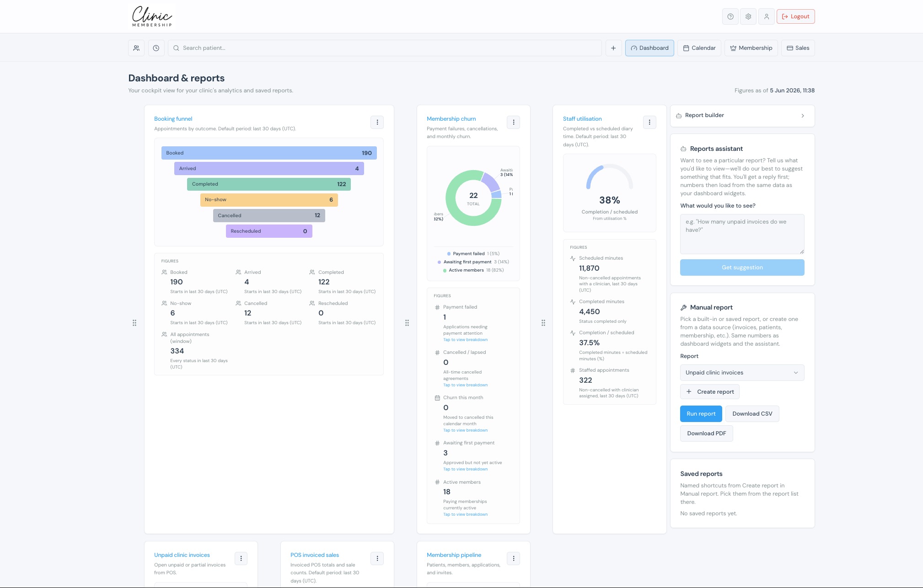Click the Churn this month calendar icon
923x588 pixels.
(437, 398)
